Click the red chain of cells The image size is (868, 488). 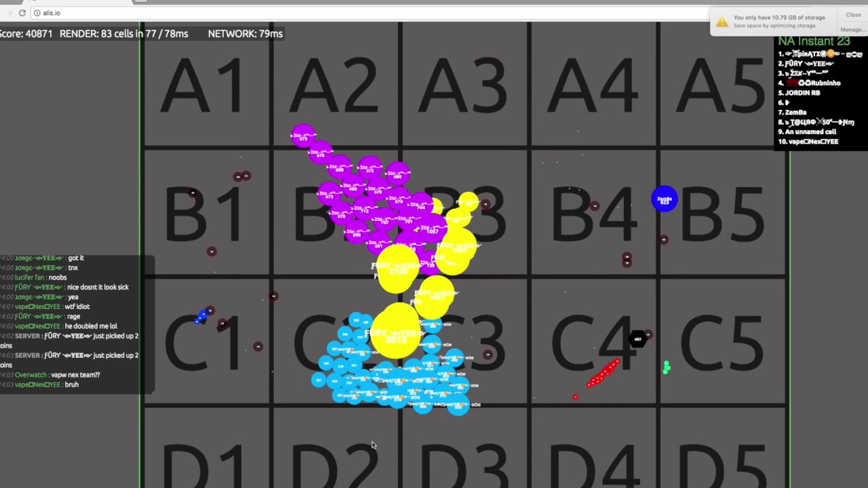click(x=602, y=373)
